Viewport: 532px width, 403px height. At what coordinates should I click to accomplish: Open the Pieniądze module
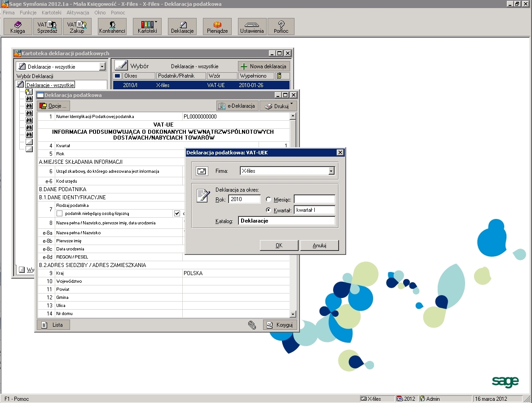point(217,26)
